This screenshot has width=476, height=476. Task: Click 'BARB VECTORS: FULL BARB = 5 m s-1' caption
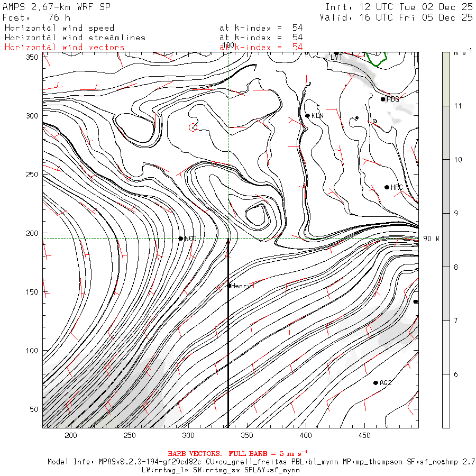[237, 454]
